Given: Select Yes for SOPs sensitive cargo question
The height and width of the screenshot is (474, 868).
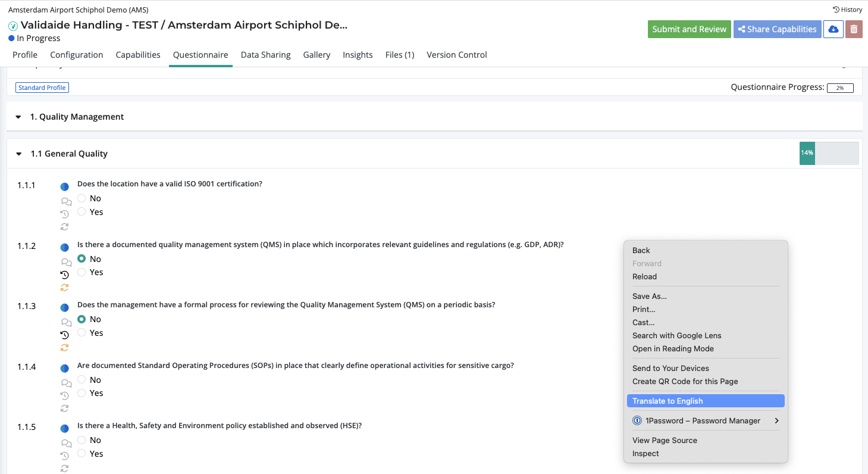Looking at the screenshot, I should pyautogui.click(x=82, y=393).
